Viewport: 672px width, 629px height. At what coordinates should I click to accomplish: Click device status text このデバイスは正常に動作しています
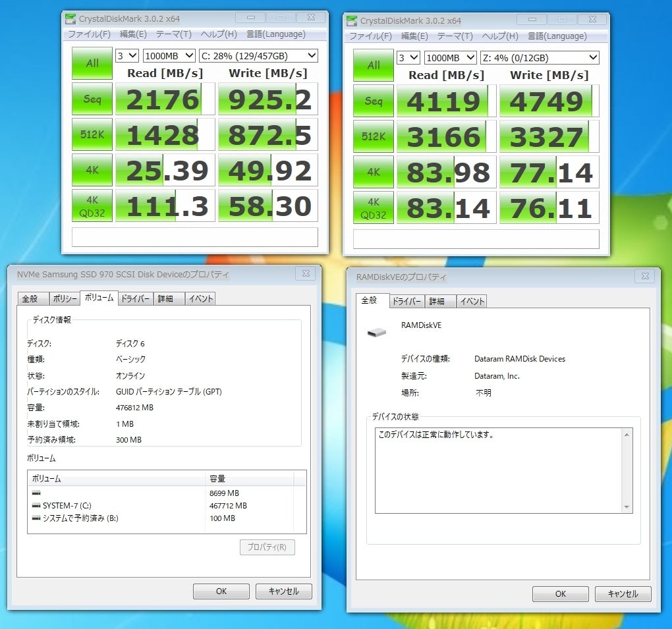tap(436, 435)
